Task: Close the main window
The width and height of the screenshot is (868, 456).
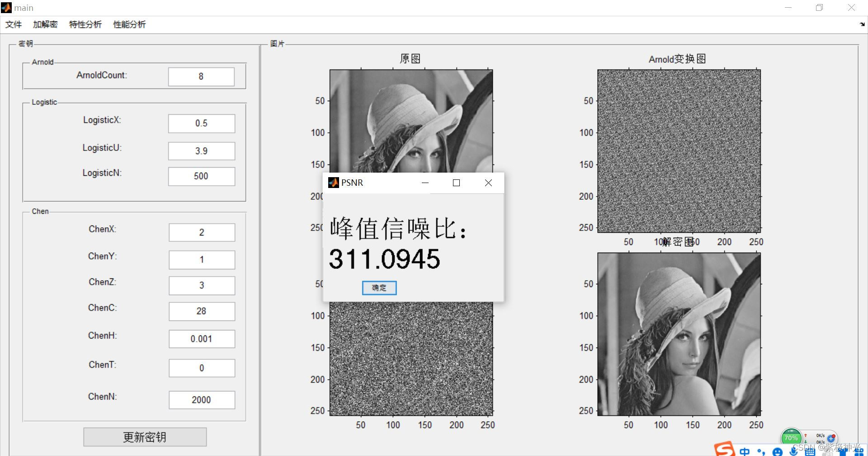Action: (x=851, y=8)
